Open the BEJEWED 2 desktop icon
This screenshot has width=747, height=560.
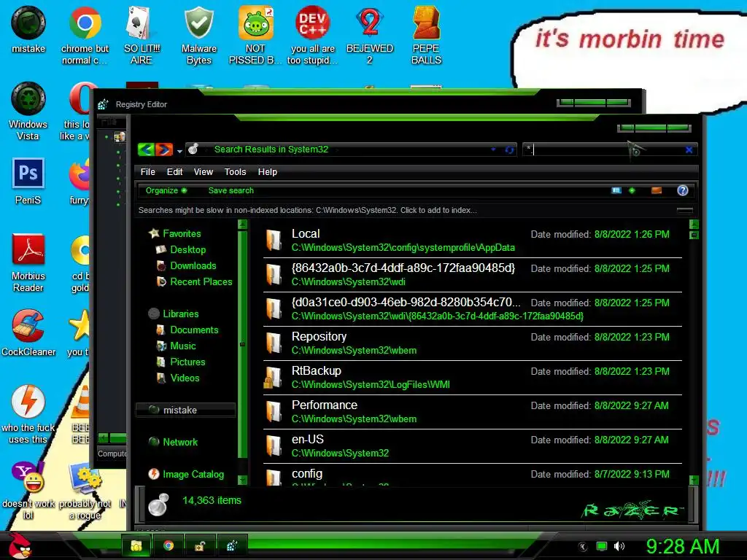click(x=370, y=35)
